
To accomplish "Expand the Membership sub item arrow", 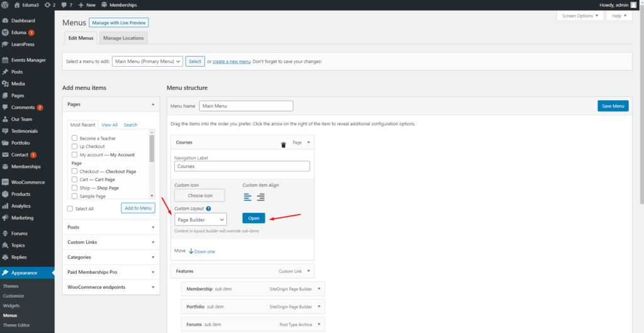I will (x=319, y=289).
